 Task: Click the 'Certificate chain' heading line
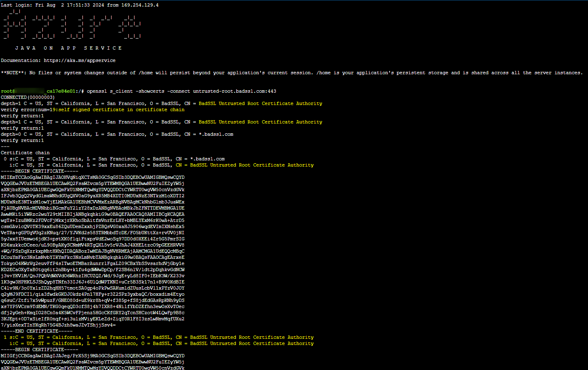pyautogui.click(x=25, y=153)
